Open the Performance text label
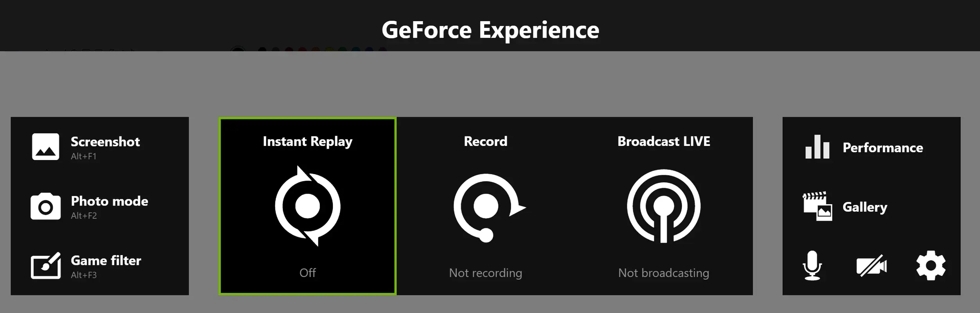 point(883,148)
